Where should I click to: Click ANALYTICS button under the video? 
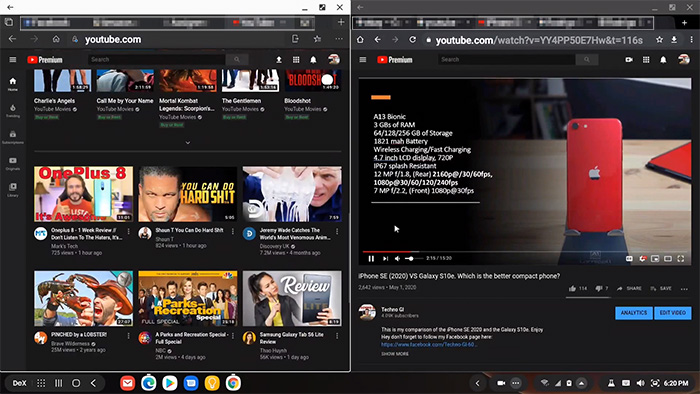click(x=633, y=313)
